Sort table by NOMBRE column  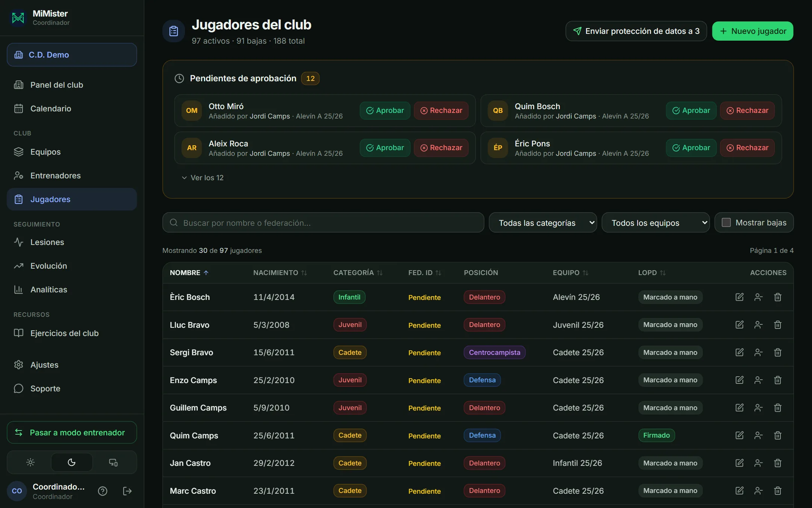pyautogui.click(x=189, y=273)
